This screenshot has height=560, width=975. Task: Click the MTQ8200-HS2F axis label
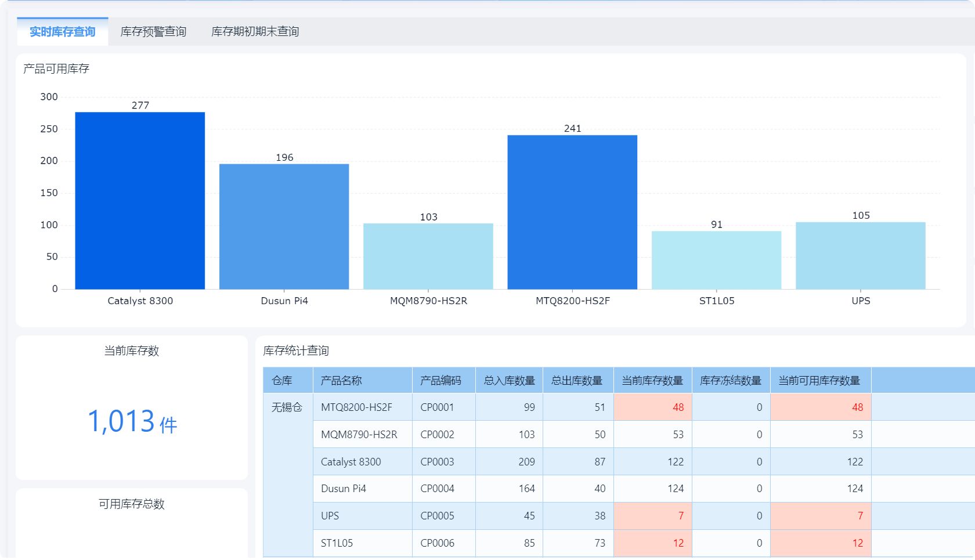tap(572, 301)
